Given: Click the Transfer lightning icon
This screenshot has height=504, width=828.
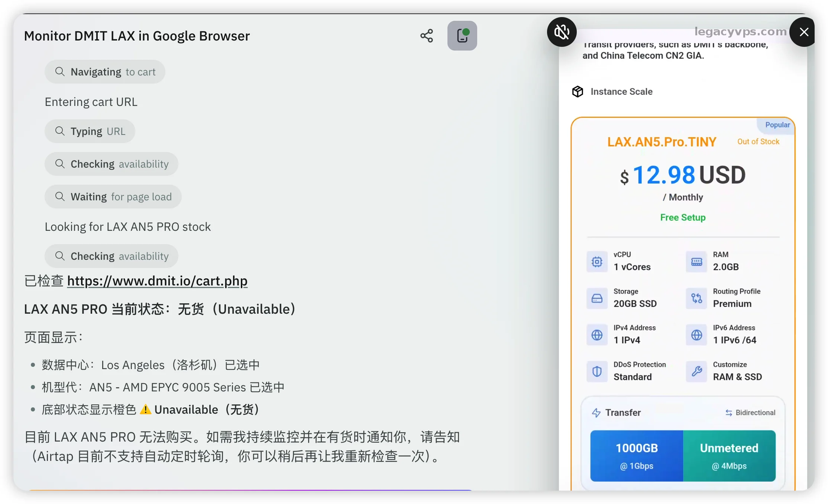Looking at the screenshot, I should [596, 413].
